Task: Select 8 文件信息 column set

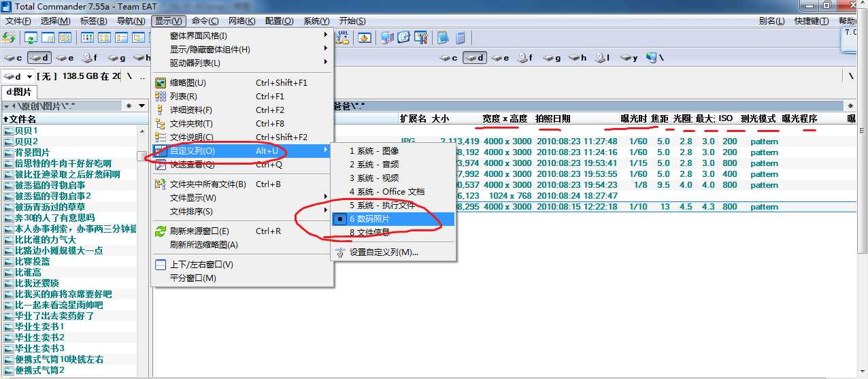Action: (x=393, y=233)
